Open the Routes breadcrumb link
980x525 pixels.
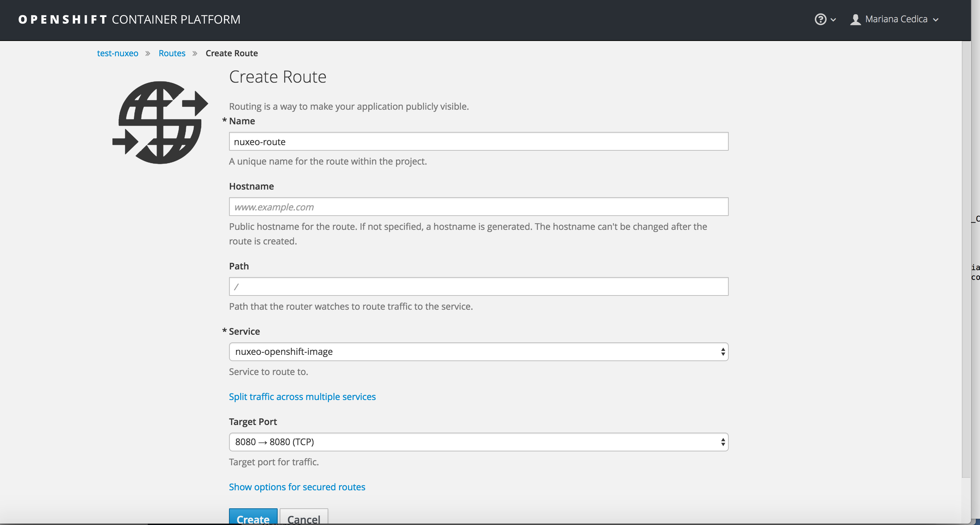pos(172,53)
